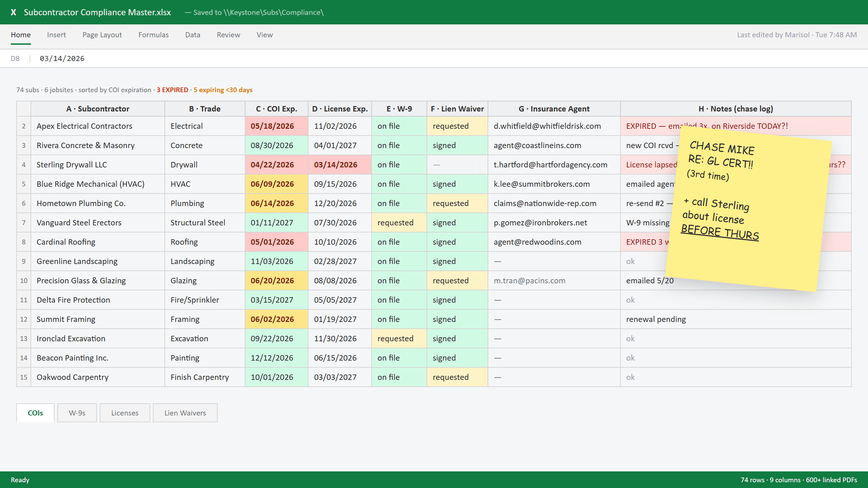The image size is (868, 488).
Task: Select COI date 05/01/2026 for Cardinal Roofing
Action: [276, 242]
